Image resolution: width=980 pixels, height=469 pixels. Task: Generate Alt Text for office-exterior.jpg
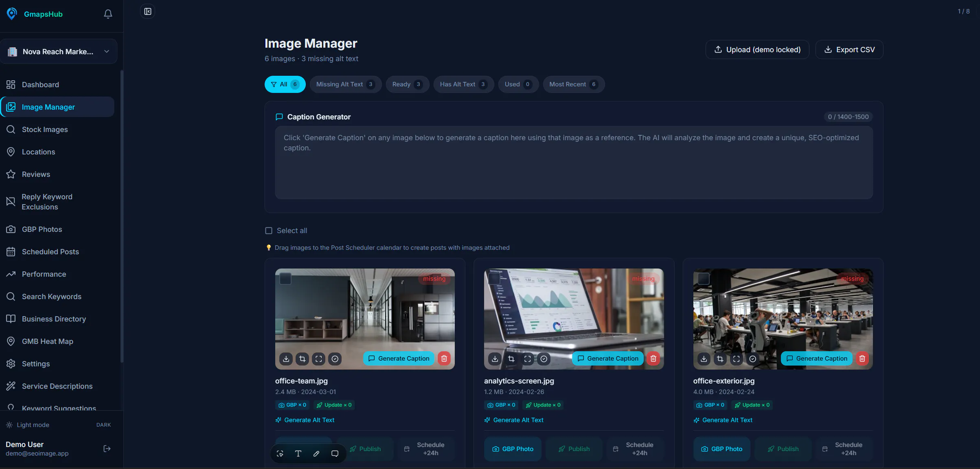tap(723, 420)
